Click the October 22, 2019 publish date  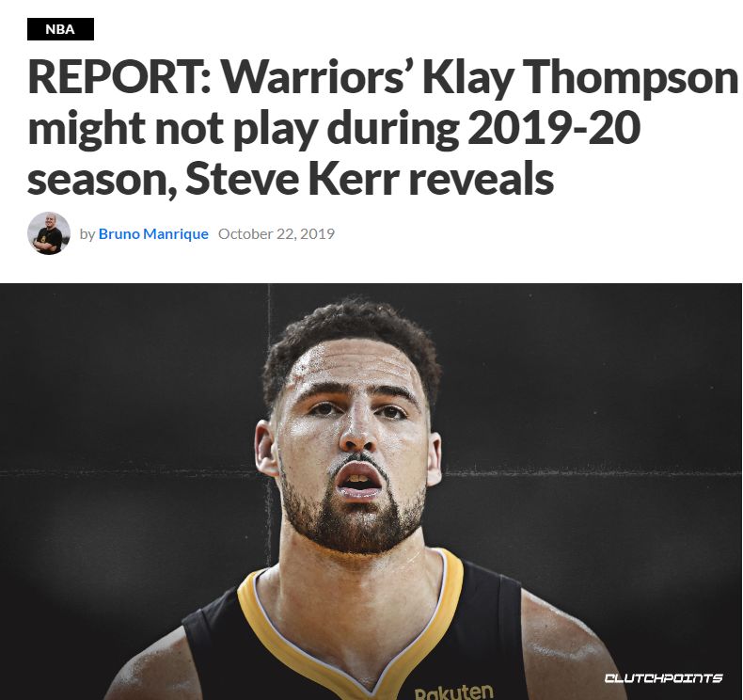[x=277, y=234]
